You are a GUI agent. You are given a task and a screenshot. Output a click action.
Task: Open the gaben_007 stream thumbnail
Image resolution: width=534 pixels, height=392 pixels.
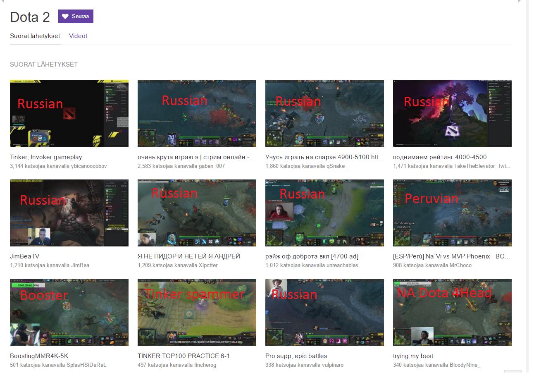click(197, 113)
